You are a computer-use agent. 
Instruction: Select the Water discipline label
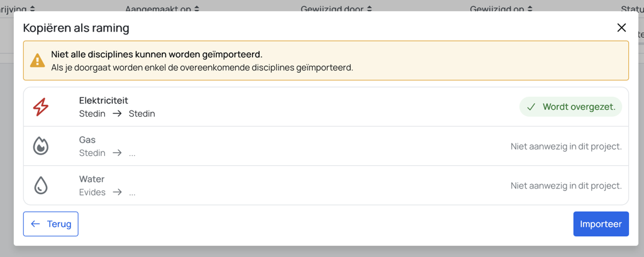(x=92, y=179)
